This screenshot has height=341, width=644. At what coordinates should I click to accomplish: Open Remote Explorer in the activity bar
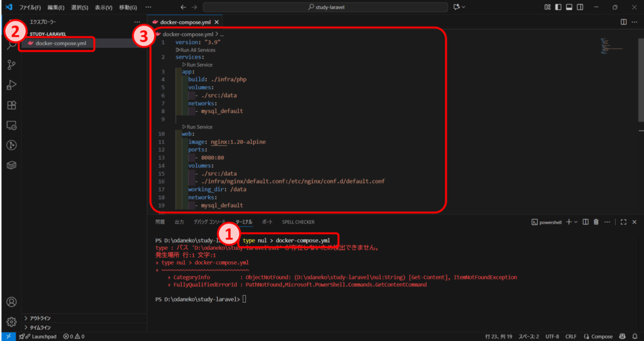(x=11, y=125)
